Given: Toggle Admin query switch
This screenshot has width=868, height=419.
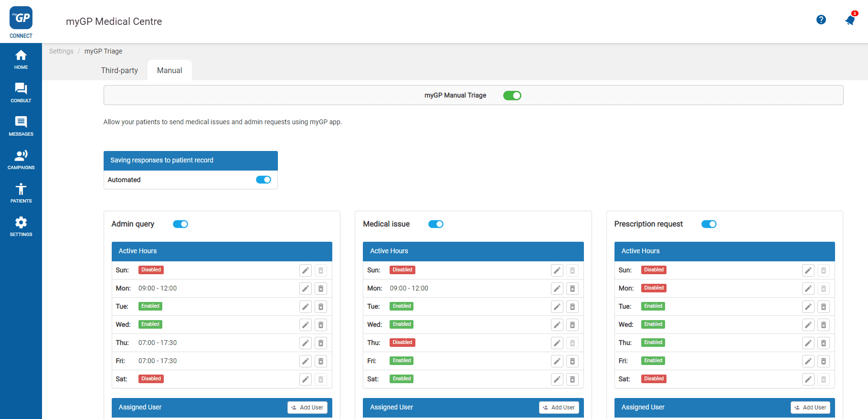Looking at the screenshot, I should coord(180,224).
